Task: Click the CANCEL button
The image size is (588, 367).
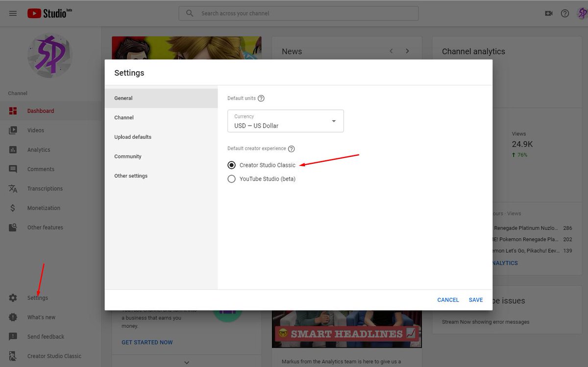Action: pyautogui.click(x=448, y=300)
